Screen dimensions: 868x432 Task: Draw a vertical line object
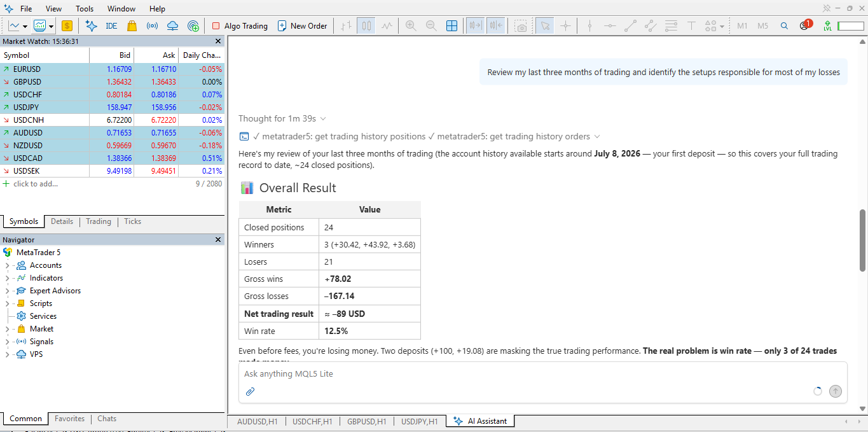[x=589, y=26]
